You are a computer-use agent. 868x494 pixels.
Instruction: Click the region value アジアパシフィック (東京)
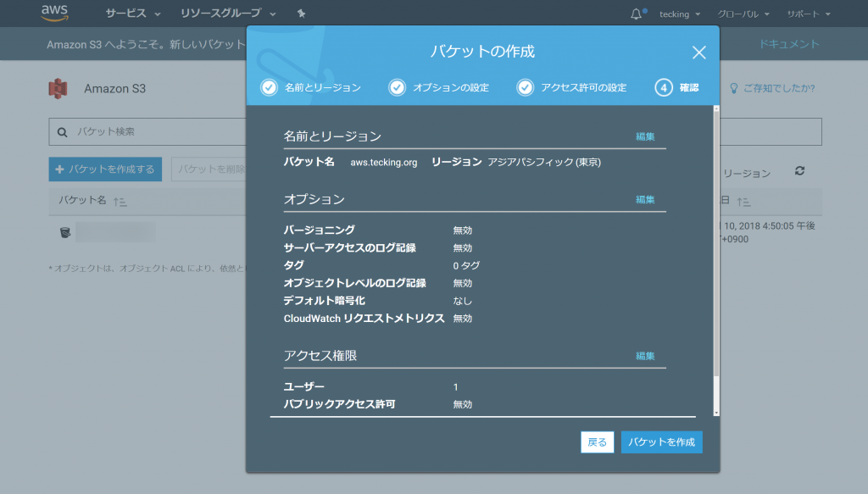tap(544, 162)
